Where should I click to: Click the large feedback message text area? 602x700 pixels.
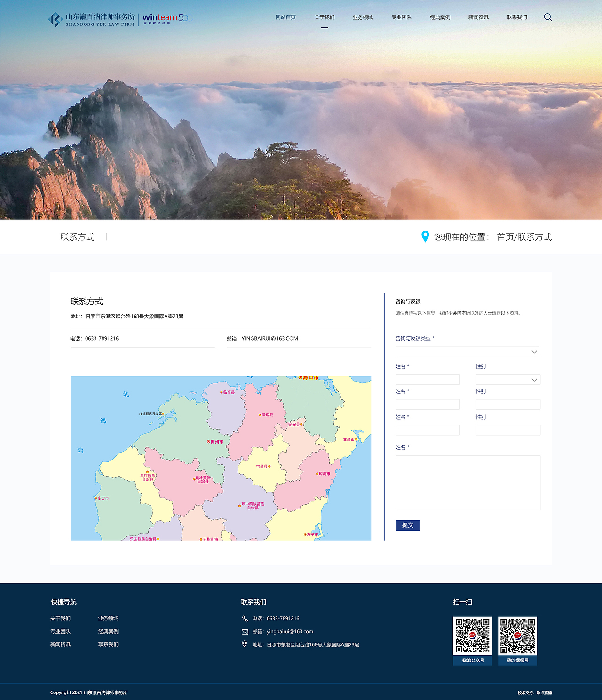pos(467,482)
